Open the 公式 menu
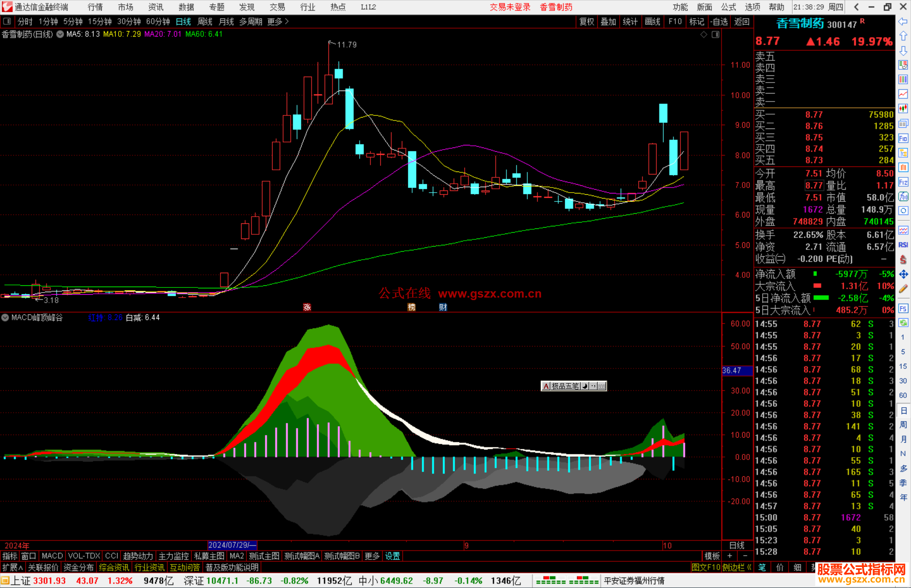This screenshot has height=588, width=911. click(728, 7)
